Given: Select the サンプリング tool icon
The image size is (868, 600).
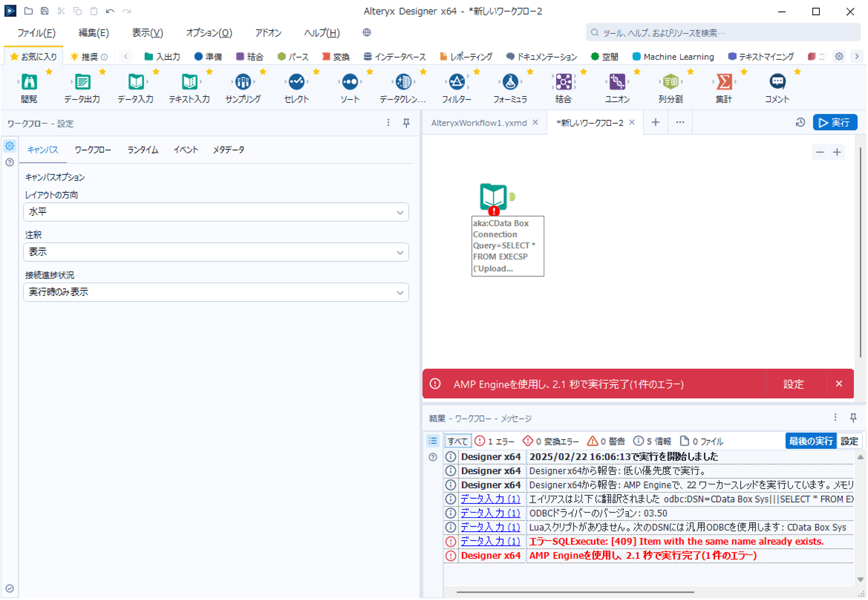Looking at the screenshot, I should point(243,82).
